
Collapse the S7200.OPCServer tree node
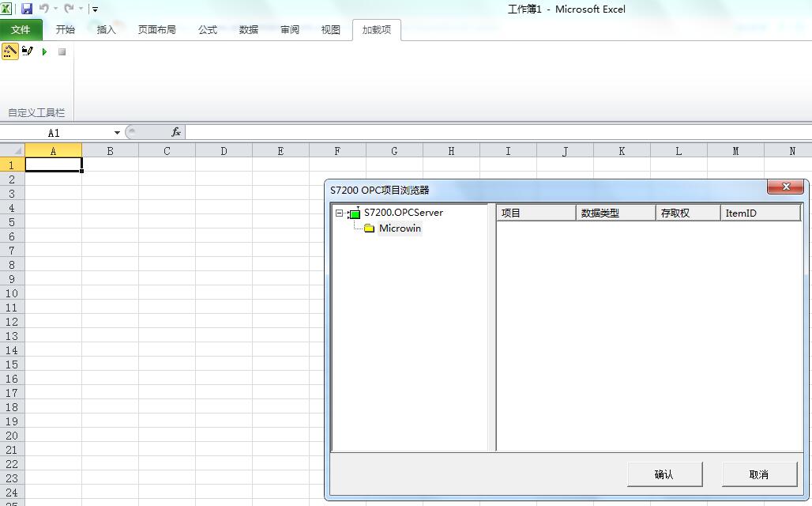click(x=339, y=213)
